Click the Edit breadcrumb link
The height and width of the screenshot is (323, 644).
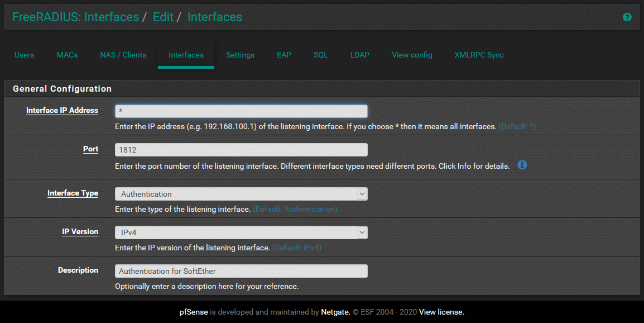[x=163, y=17]
